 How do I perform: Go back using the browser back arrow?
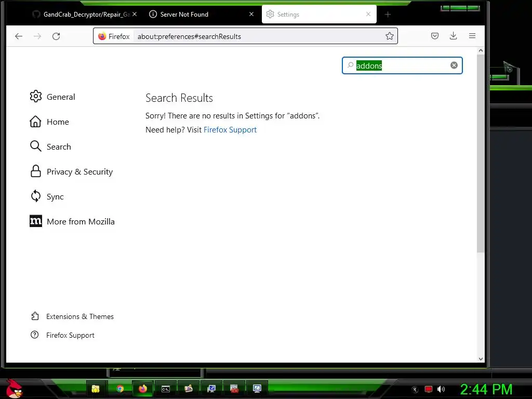click(19, 36)
